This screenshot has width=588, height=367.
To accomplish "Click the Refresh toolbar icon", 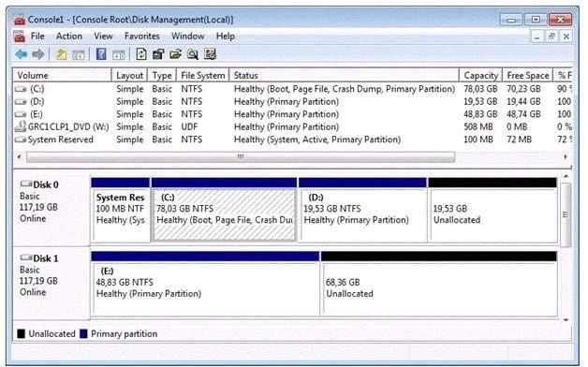I will click(141, 54).
